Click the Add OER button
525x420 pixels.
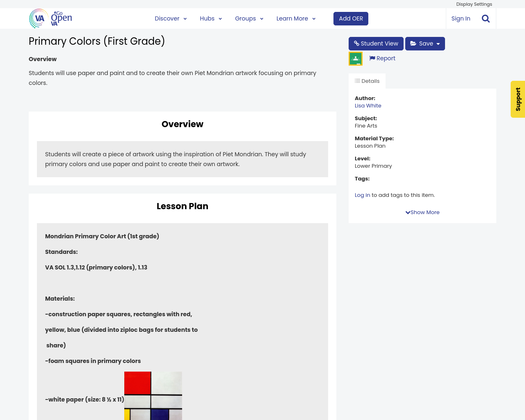[x=351, y=18]
